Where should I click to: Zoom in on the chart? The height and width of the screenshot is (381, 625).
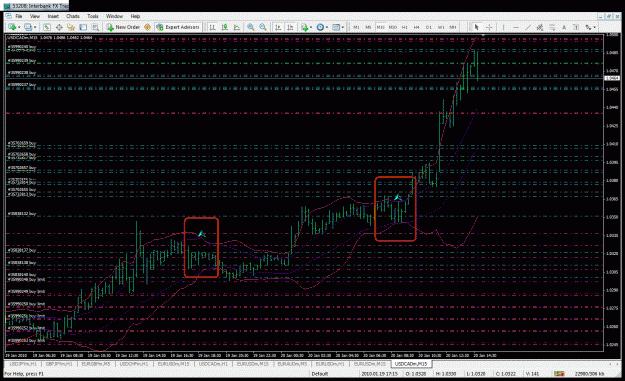[251, 27]
